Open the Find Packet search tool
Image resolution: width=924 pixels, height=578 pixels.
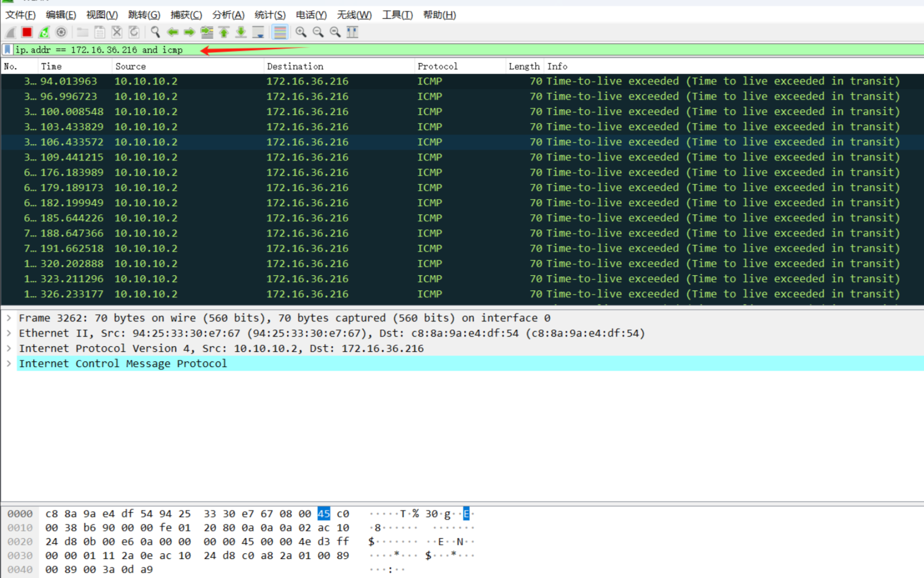tap(155, 32)
